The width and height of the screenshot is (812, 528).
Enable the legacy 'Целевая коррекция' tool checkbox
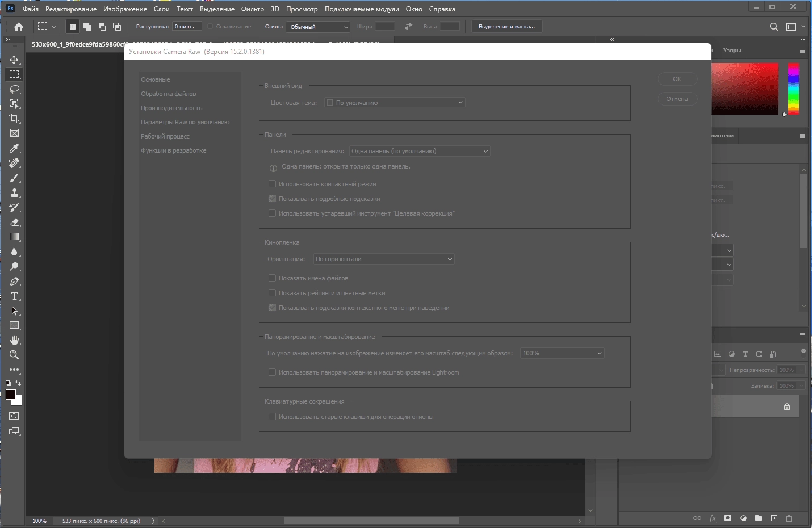[272, 213]
